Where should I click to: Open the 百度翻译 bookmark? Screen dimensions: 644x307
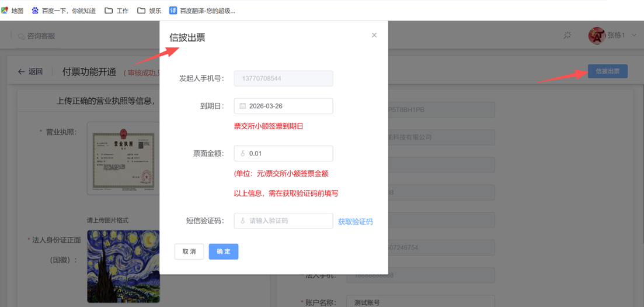(202, 11)
